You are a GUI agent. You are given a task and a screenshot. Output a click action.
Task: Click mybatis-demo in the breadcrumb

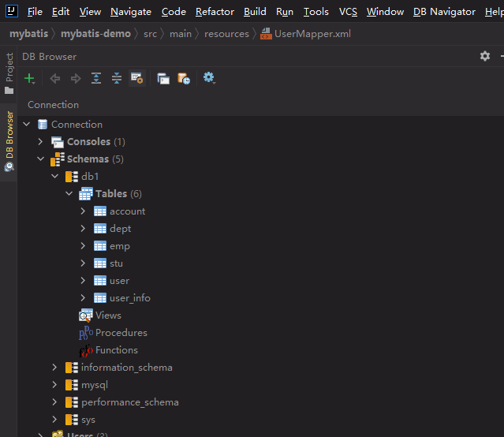(95, 34)
